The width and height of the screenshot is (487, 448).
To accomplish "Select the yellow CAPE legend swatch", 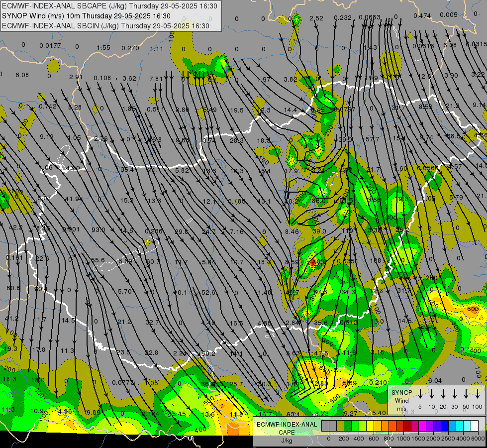I will [370, 426].
